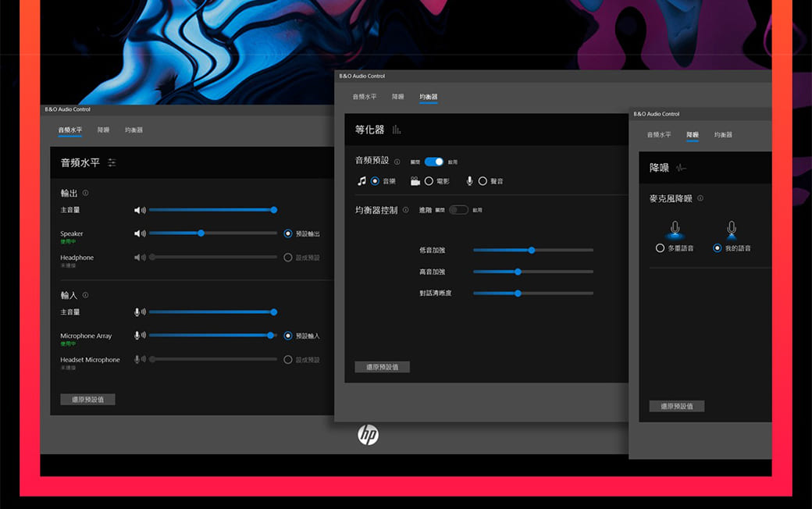Image resolution: width=812 pixels, height=509 pixels.
Task: Click the HP logo below the windows
Action: tap(368, 435)
